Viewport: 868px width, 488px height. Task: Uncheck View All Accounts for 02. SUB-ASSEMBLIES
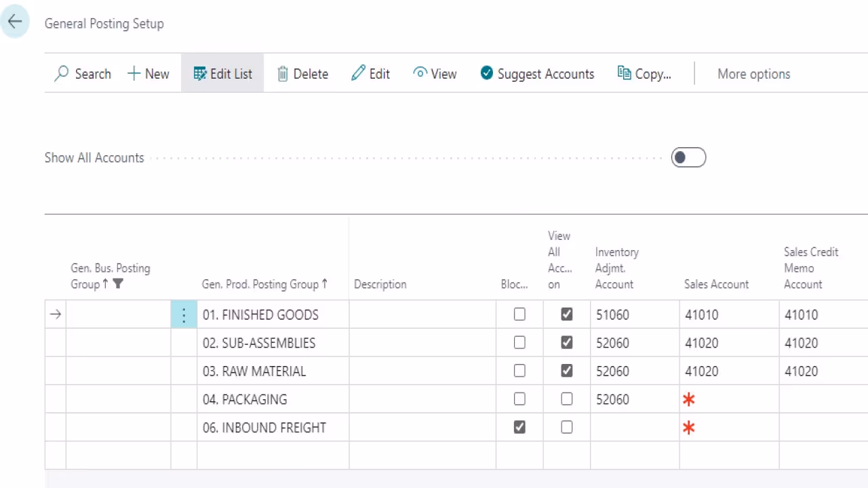pos(567,343)
